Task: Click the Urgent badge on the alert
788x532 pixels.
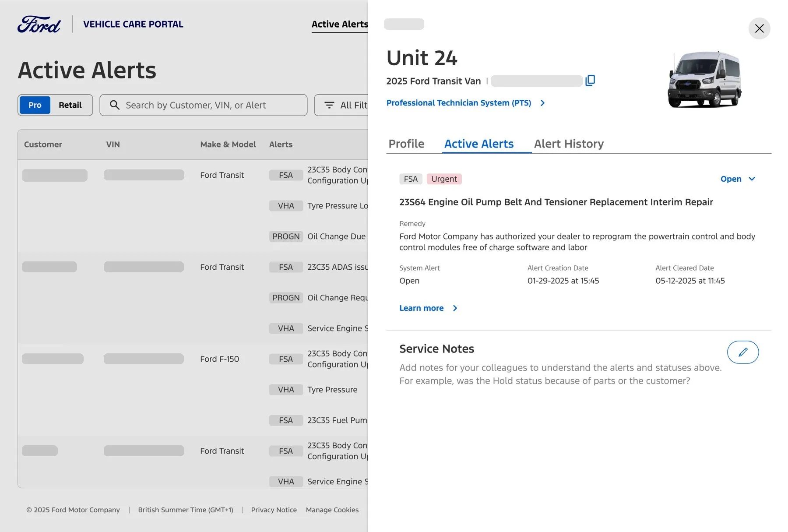Action: tap(444, 179)
